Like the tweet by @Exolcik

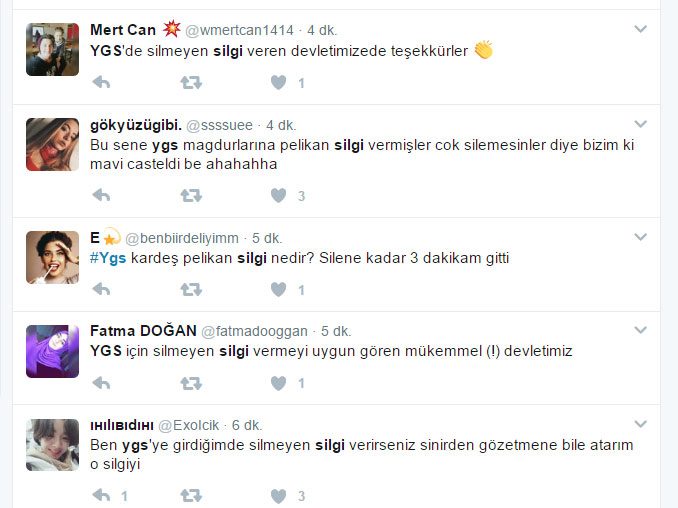coord(278,495)
